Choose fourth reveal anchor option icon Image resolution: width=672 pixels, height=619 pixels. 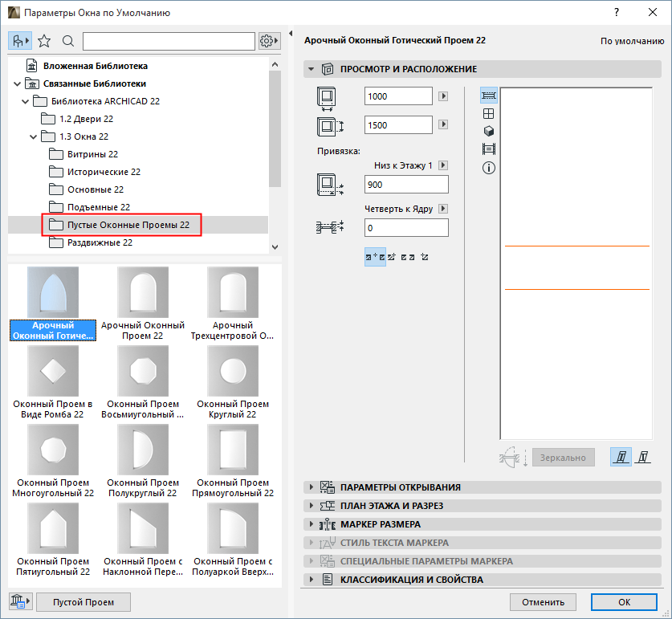424,257
